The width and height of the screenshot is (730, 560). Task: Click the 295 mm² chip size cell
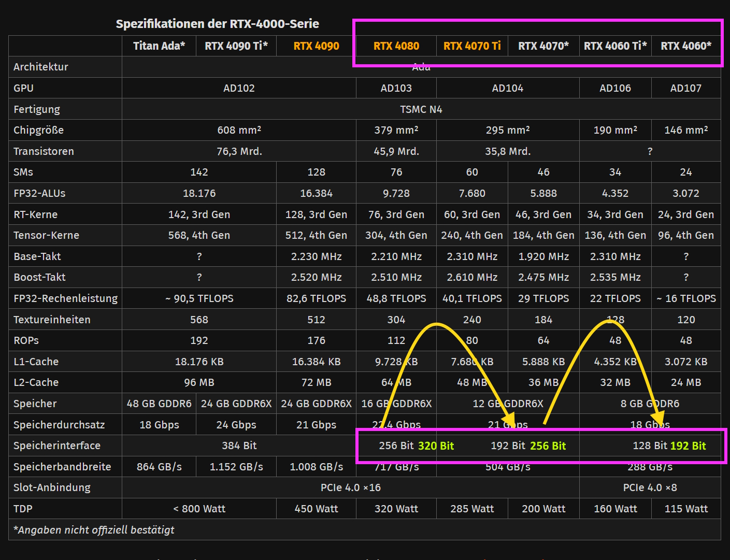pos(508,130)
